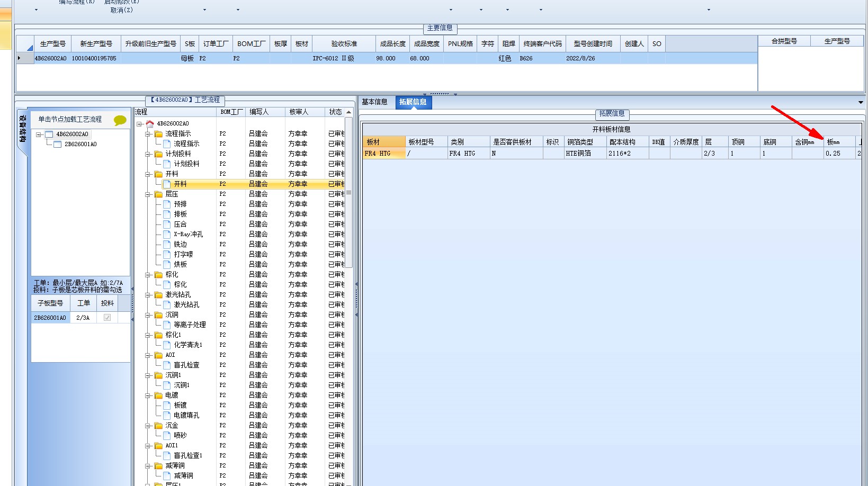
Task: Click the page icon next to 等离子处理
Action: pos(167,325)
